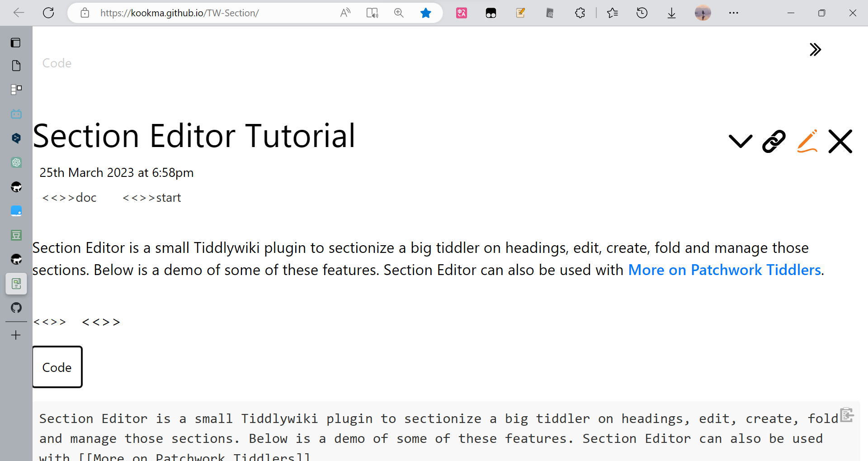Open the More on Patchwork Tiddlers link

tap(724, 270)
